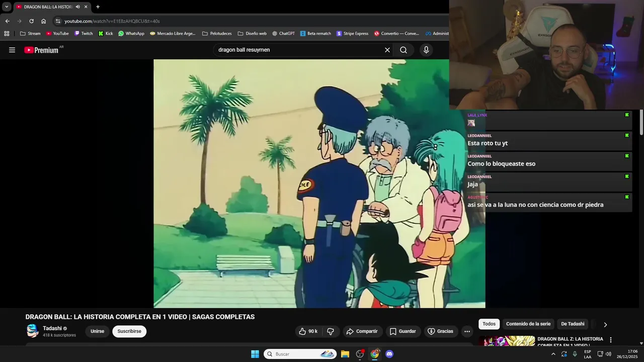Clear the search box text
The image size is (644, 362).
tap(387, 50)
